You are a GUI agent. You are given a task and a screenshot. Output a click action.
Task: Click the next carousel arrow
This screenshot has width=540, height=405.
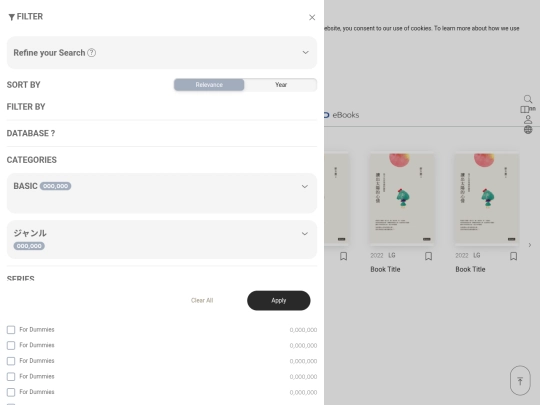point(530,245)
